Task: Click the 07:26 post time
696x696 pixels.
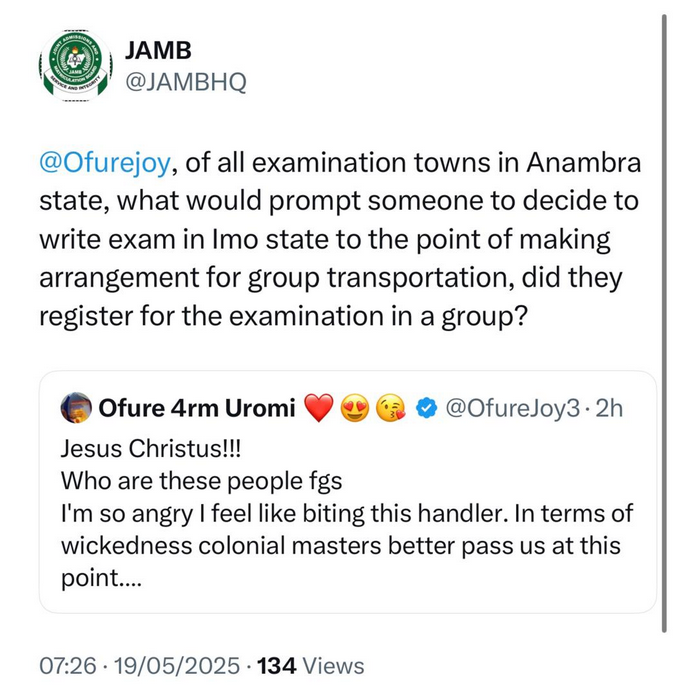Action: click(x=68, y=665)
